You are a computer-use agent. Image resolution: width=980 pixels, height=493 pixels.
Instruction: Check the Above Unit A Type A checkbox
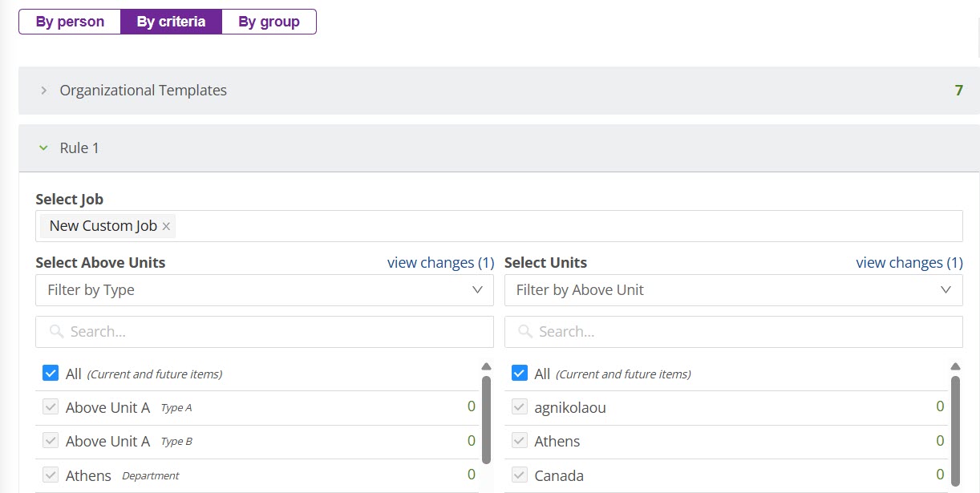[x=51, y=407]
